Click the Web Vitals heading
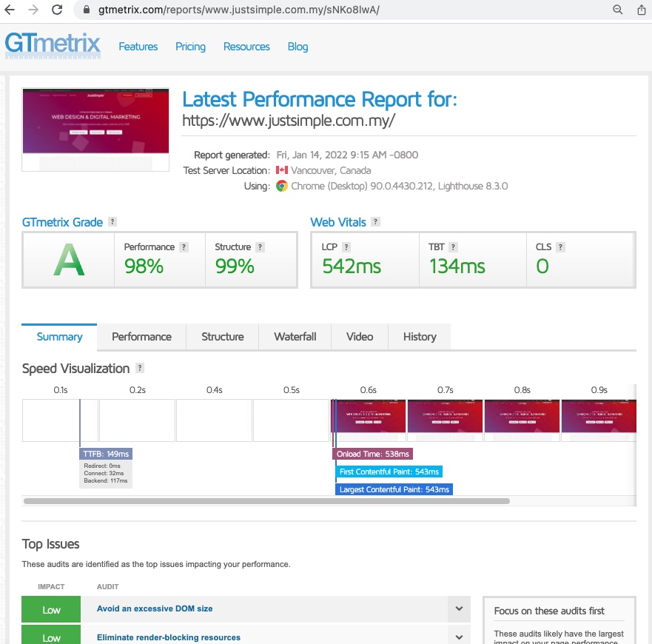 click(338, 222)
